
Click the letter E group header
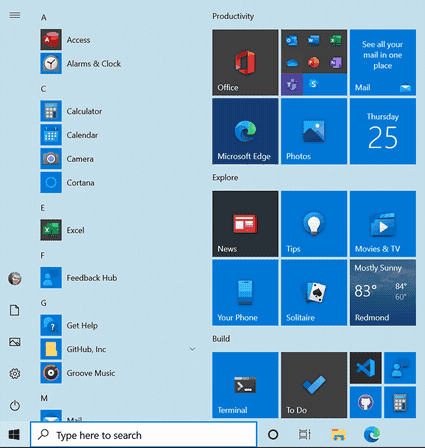coord(43,208)
